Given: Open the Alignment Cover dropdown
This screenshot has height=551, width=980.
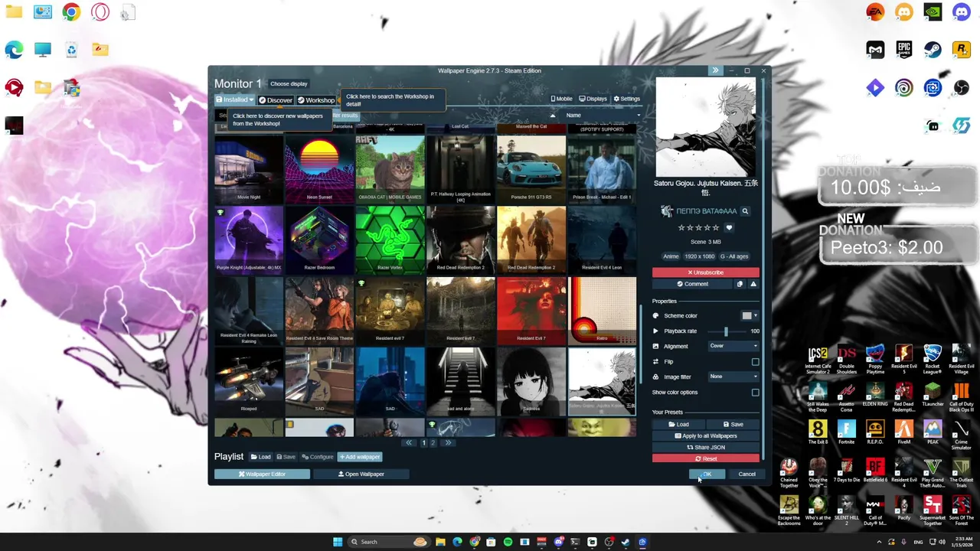Looking at the screenshot, I should click(733, 346).
